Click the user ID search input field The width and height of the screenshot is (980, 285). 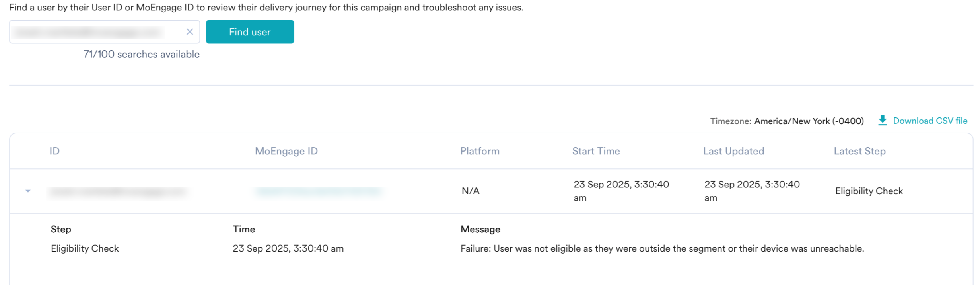[x=95, y=32]
